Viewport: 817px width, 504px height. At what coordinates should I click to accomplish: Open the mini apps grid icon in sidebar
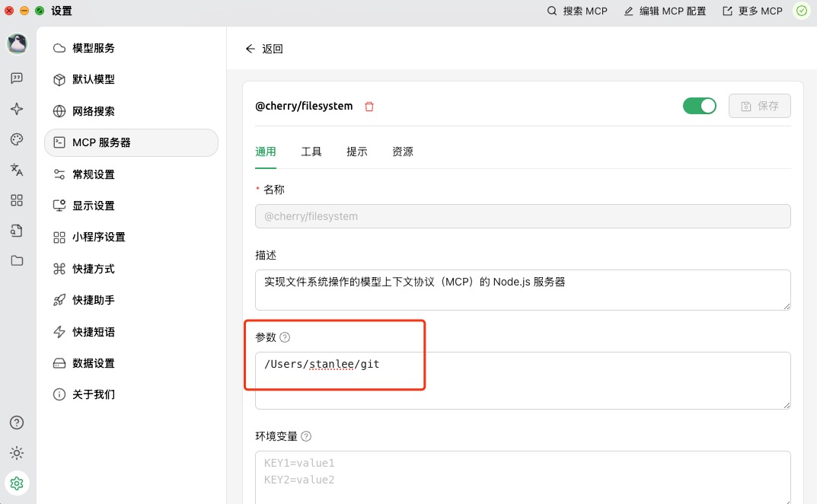(x=17, y=200)
